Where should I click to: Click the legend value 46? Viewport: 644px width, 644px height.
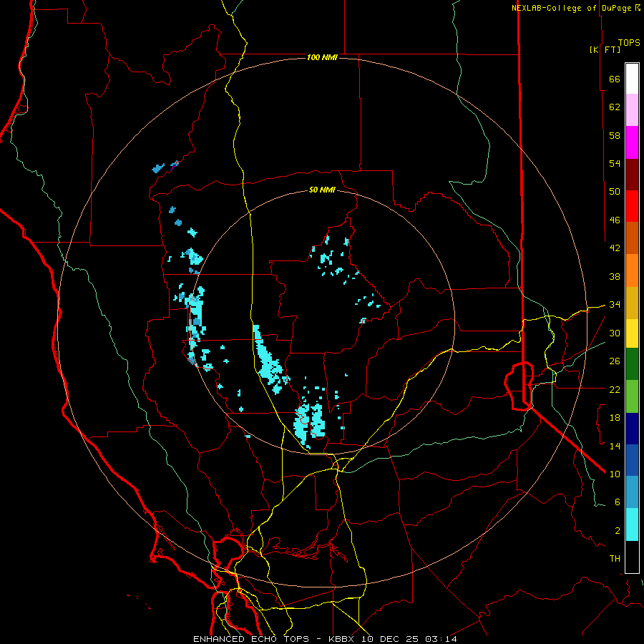(x=615, y=220)
